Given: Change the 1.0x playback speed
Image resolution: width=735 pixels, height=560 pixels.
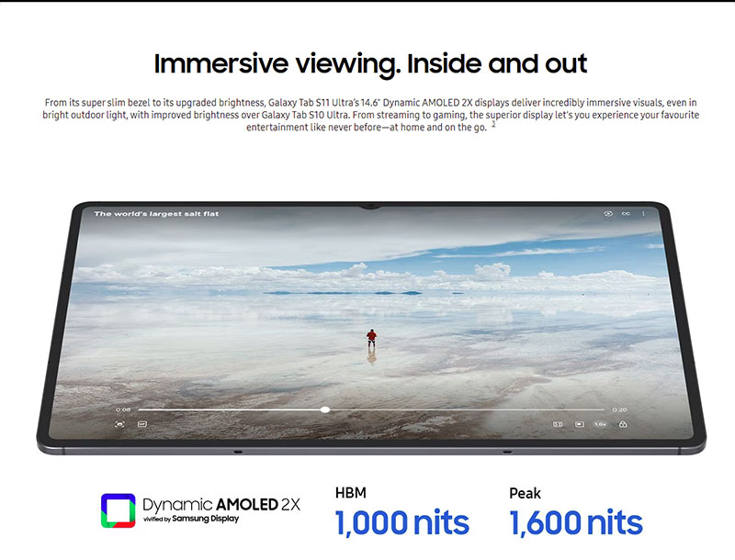Looking at the screenshot, I should 600,424.
